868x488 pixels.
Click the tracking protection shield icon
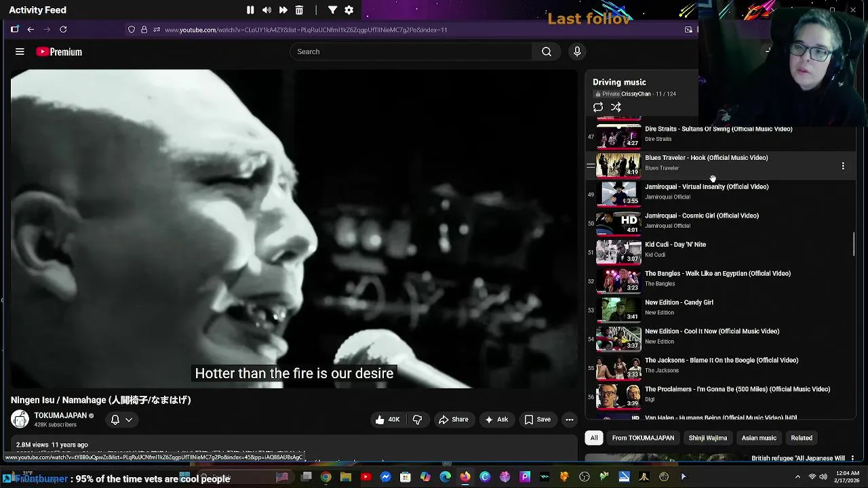coord(132,30)
